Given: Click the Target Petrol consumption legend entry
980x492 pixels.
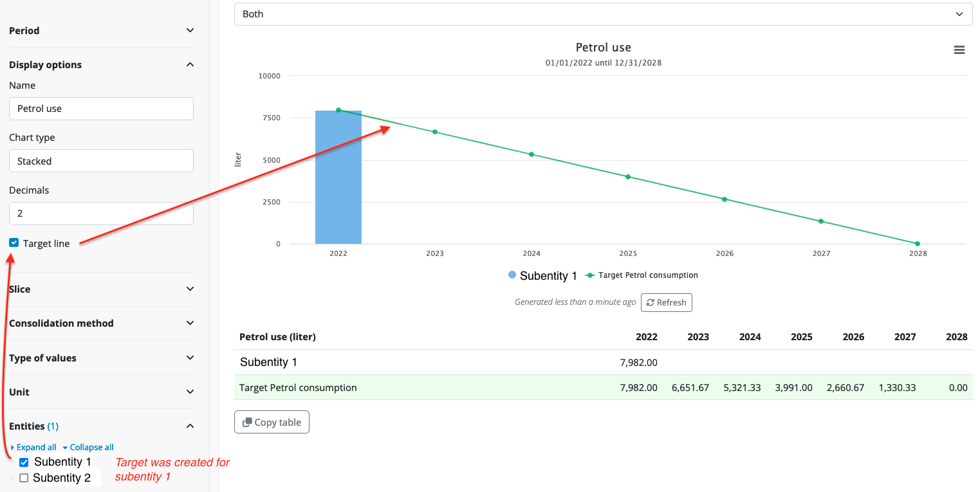Looking at the screenshot, I should pyautogui.click(x=642, y=275).
